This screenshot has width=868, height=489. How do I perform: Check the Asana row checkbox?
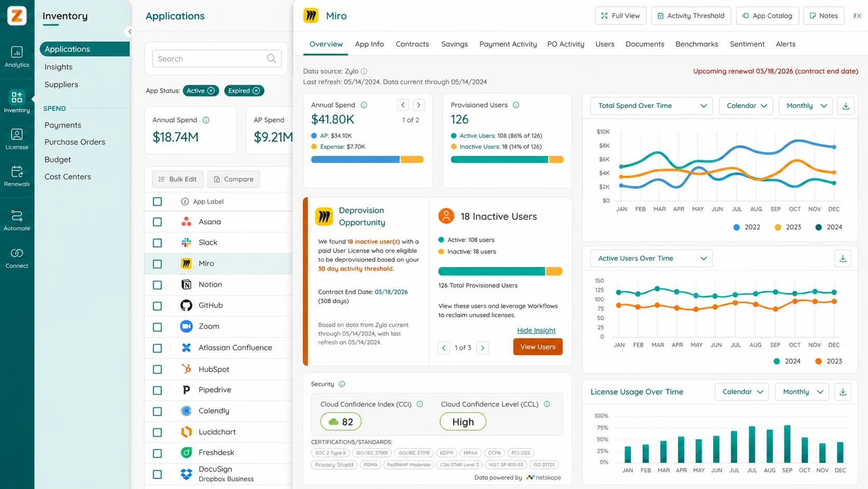point(157,222)
